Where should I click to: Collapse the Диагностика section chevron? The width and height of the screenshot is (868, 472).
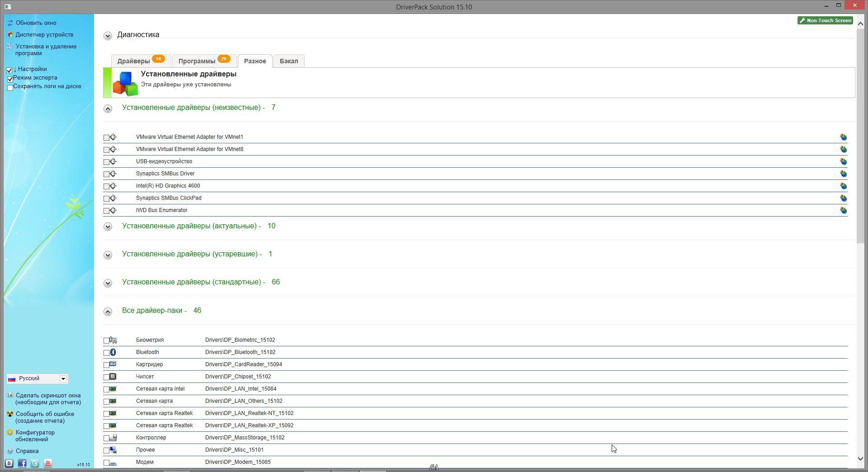[x=108, y=36]
